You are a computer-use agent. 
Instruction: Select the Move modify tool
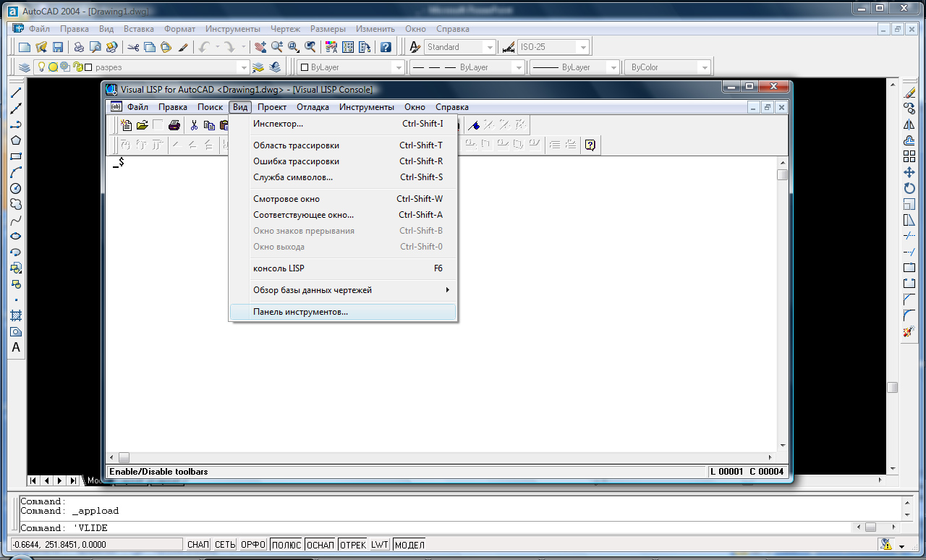909,172
